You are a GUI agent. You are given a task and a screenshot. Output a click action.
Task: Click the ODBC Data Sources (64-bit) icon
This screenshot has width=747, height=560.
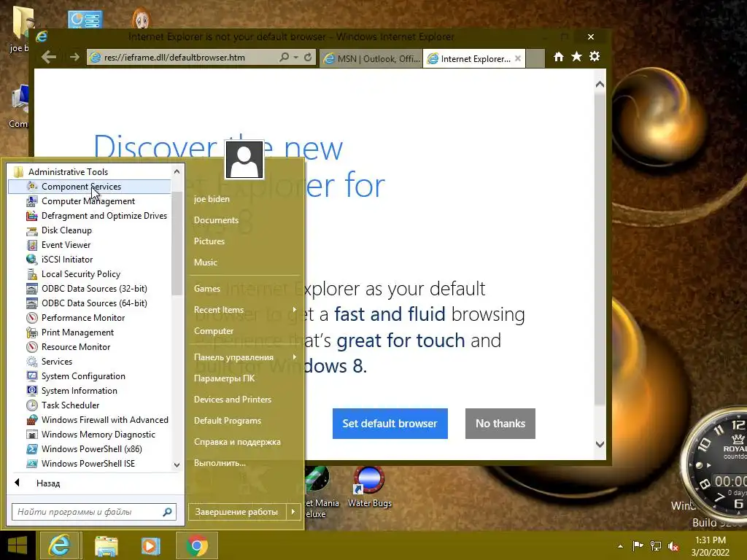(32, 303)
